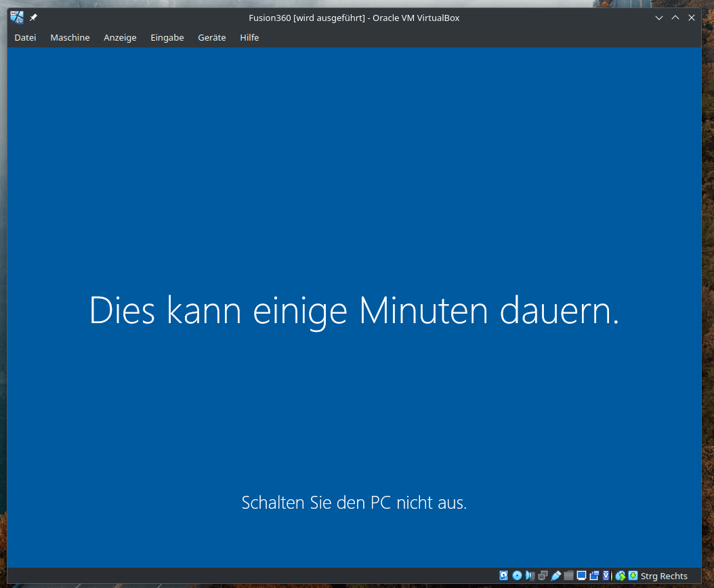This screenshot has width=714, height=588.
Task: Open the Maschine menu
Action: (70, 37)
